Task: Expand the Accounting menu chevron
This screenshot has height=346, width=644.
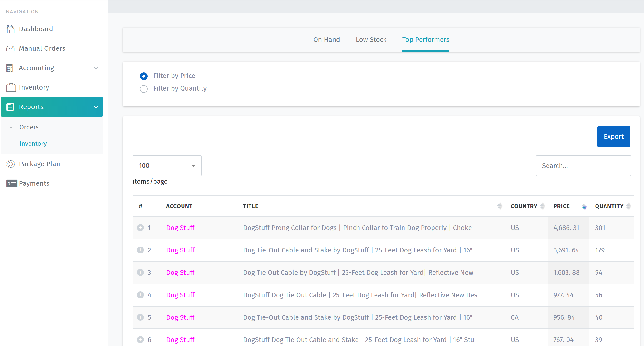Action: [96, 68]
